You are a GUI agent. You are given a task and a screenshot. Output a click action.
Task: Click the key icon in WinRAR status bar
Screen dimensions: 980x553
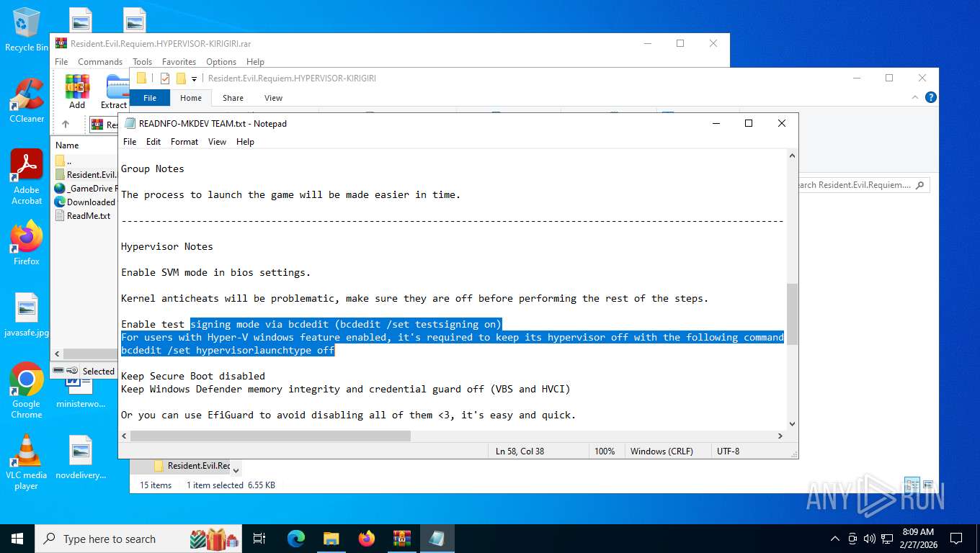click(72, 371)
